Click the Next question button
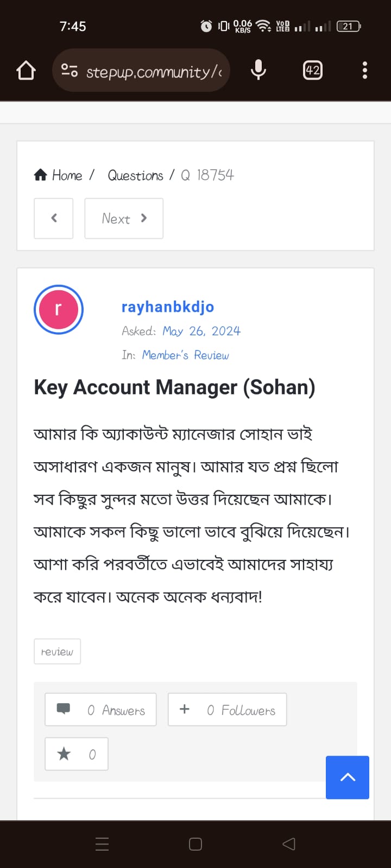391x868 pixels. click(124, 218)
